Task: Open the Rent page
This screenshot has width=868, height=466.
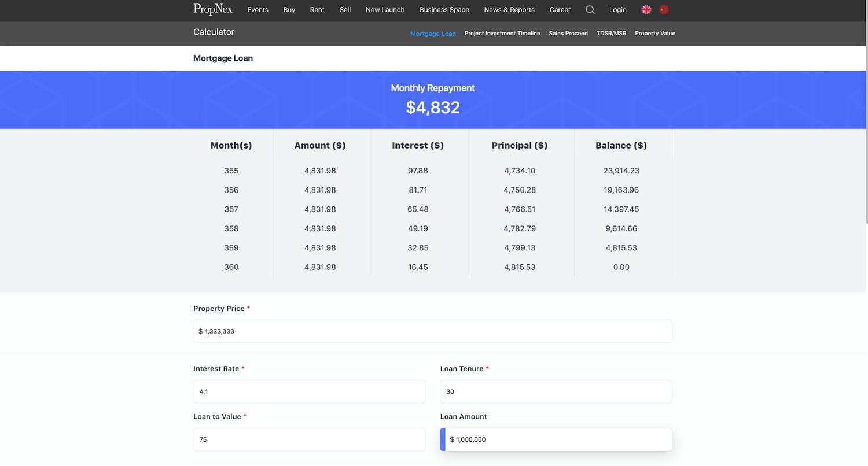Action: coord(317,10)
